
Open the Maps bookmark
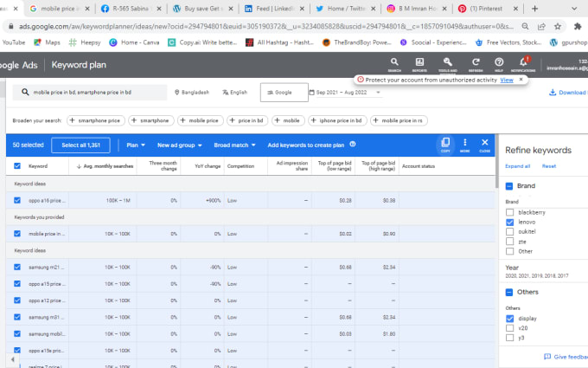(x=47, y=42)
